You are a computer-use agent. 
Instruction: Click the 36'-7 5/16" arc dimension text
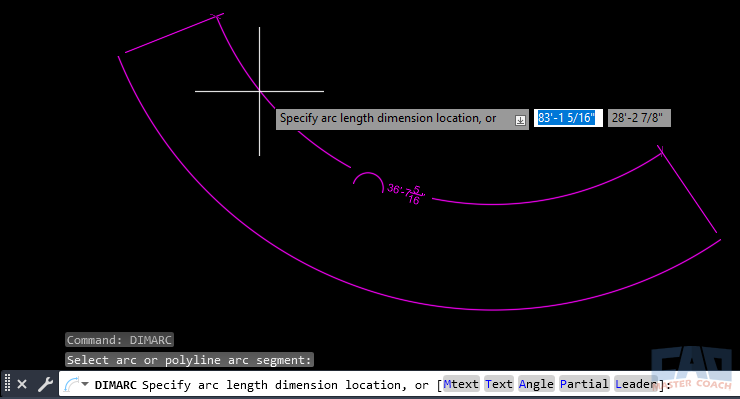(406, 193)
